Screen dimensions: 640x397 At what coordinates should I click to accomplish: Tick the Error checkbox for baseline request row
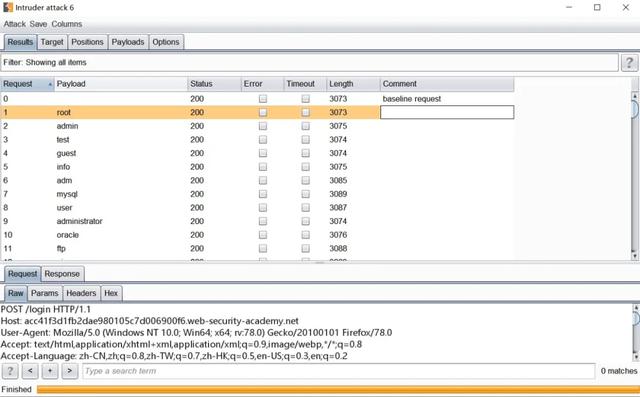tap(263, 99)
